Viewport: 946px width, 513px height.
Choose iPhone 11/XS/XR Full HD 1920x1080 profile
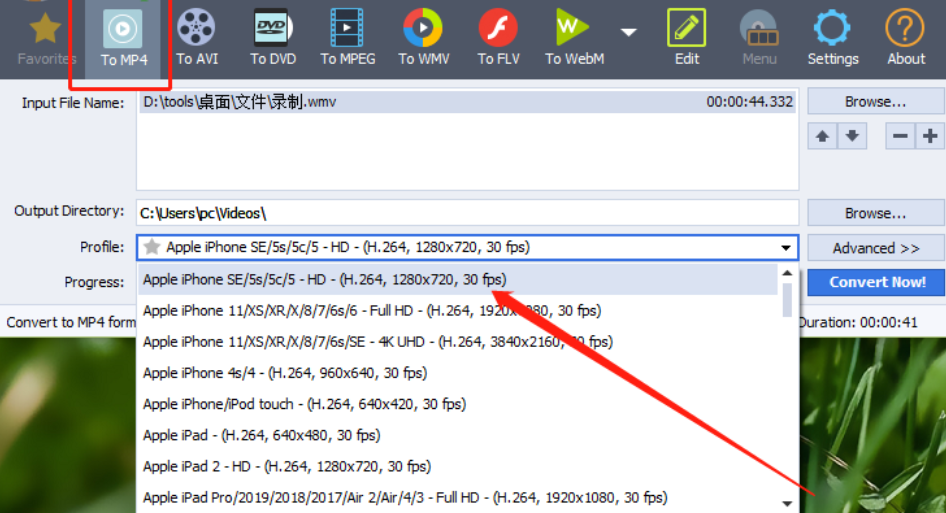[457, 311]
